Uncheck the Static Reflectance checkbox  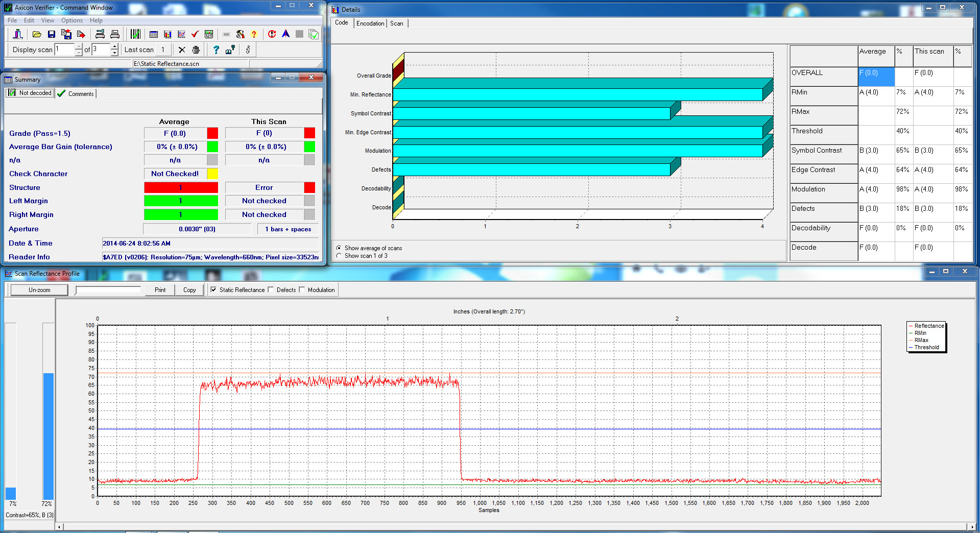click(213, 289)
